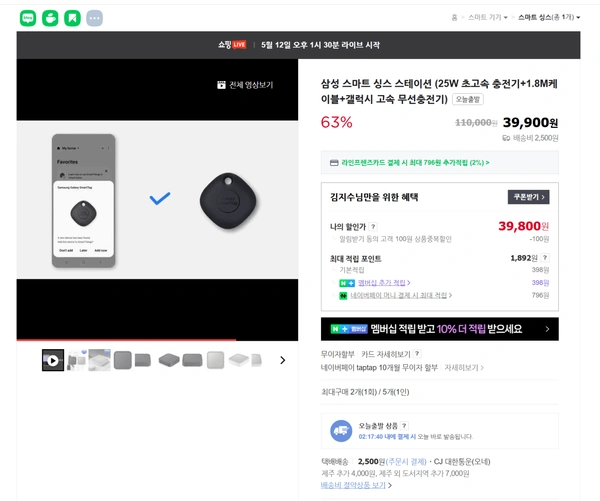Open more sharing options (three dots)
This screenshot has height=501, width=600.
click(x=95, y=18)
